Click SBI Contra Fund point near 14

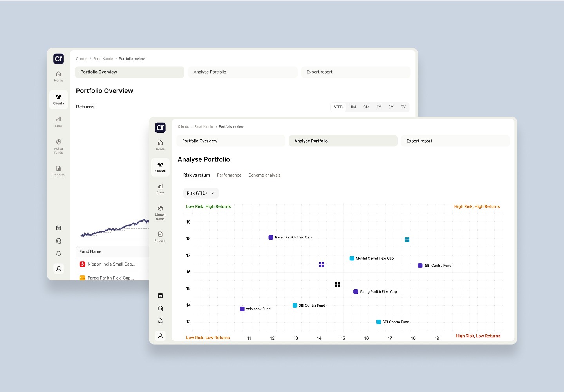point(295,305)
